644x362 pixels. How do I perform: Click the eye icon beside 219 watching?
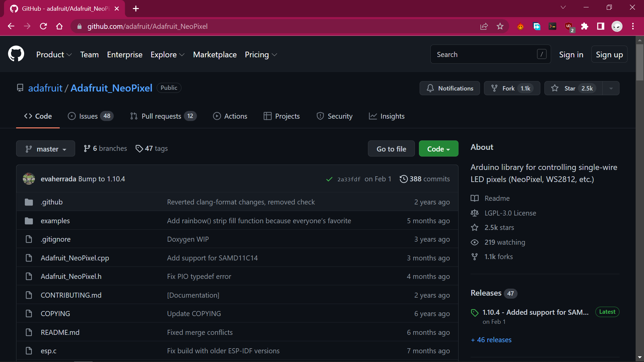[475, 242]
